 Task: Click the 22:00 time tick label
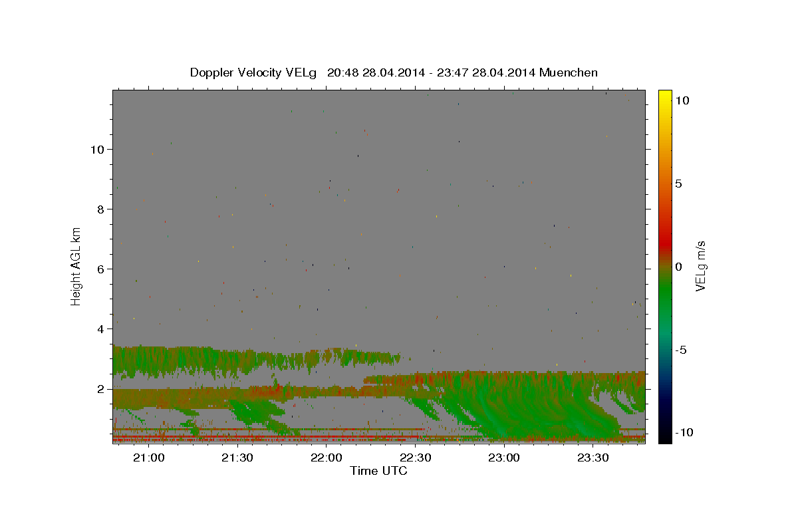tap(326, 458)
